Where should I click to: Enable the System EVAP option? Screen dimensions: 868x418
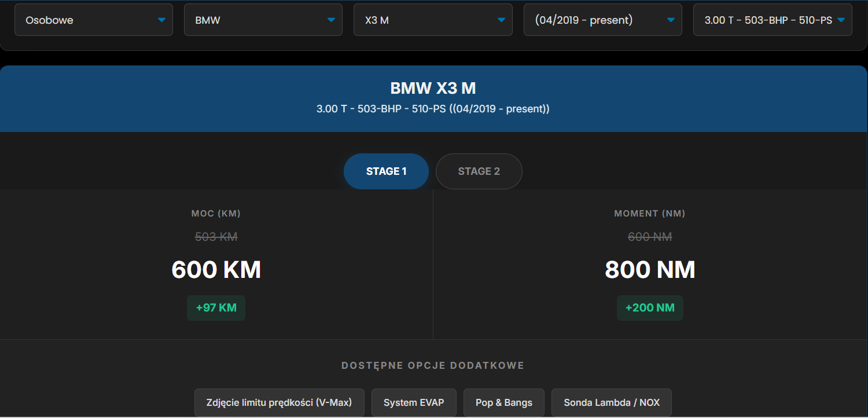[414, 402]
